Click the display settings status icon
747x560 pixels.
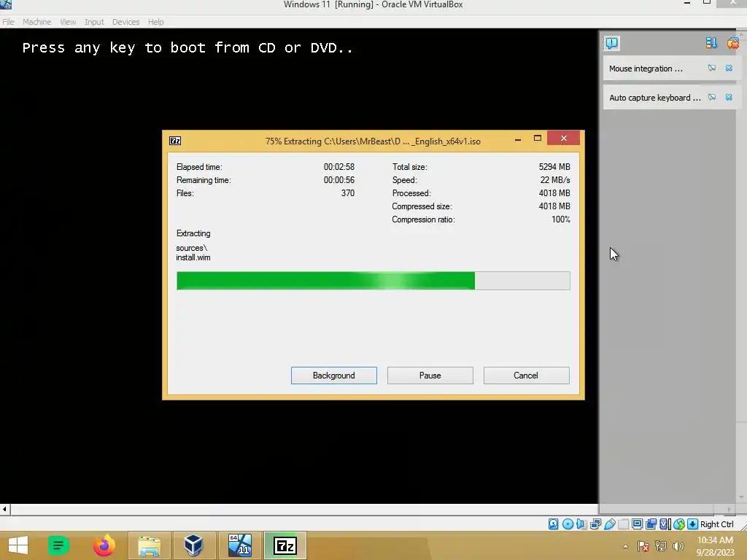point(637,524)
